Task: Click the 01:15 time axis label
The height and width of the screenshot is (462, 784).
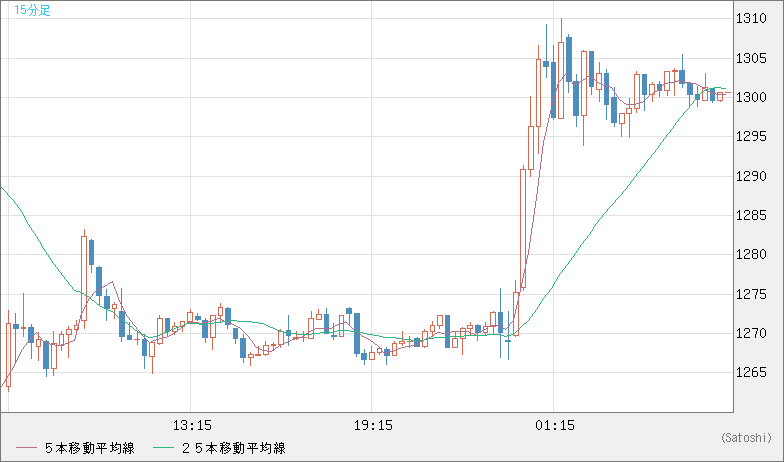Action: coord(553,425)
